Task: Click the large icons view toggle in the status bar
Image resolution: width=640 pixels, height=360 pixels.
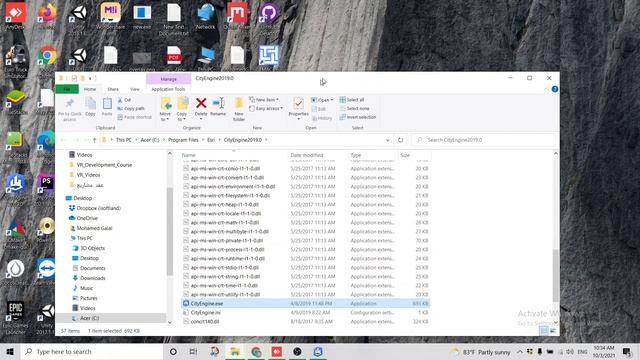Action: coord(553,331)
